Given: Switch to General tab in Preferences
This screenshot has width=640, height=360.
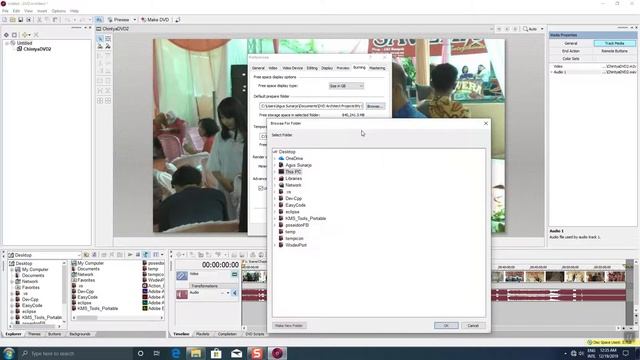Looking at the screenshot, I should (258, 68).
